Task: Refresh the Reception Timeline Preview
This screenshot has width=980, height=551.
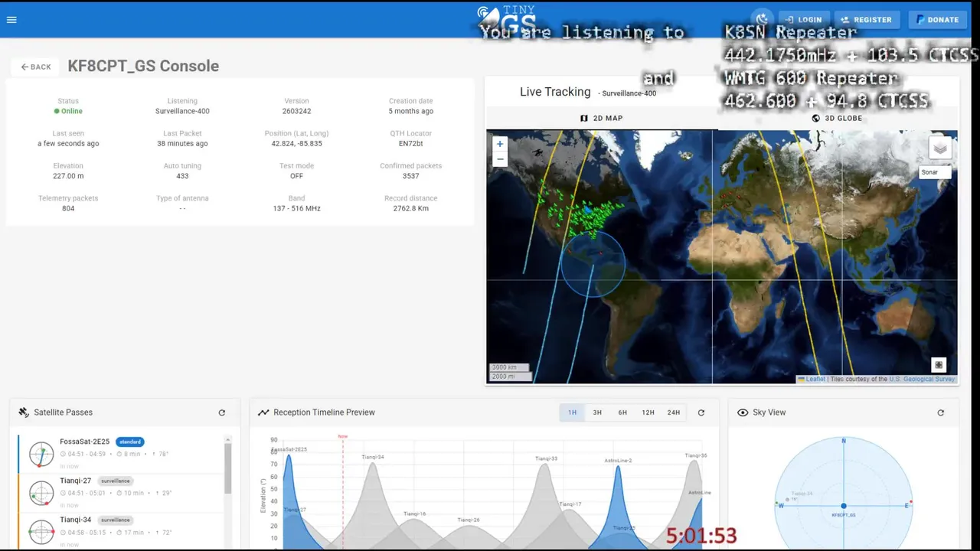Action: pos(701,412)
